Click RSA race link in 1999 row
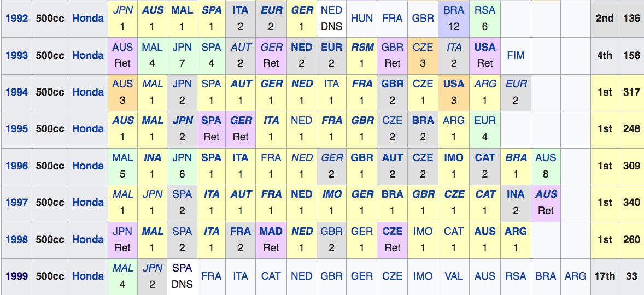 click(x=515, y=276)
